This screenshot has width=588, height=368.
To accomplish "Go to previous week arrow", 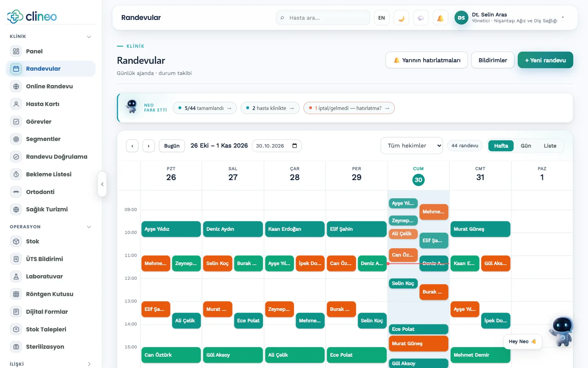I will pyautogui.click(x=132, y=146).
